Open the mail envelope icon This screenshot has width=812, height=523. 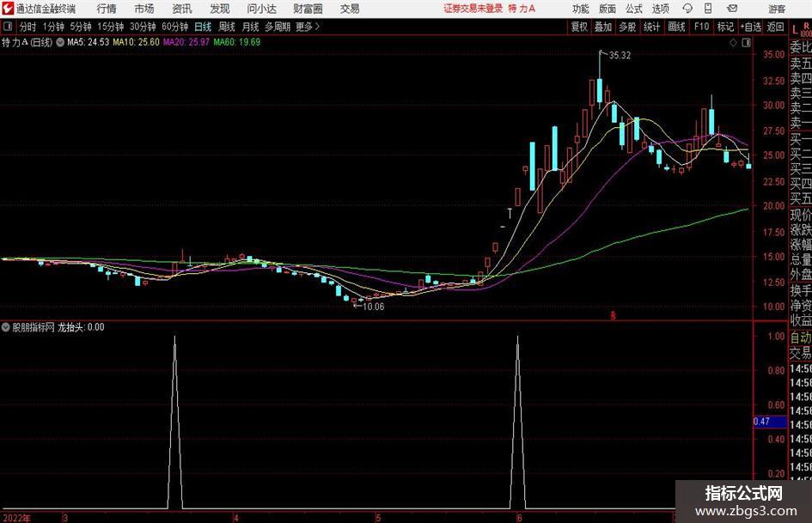click(732, 9)
